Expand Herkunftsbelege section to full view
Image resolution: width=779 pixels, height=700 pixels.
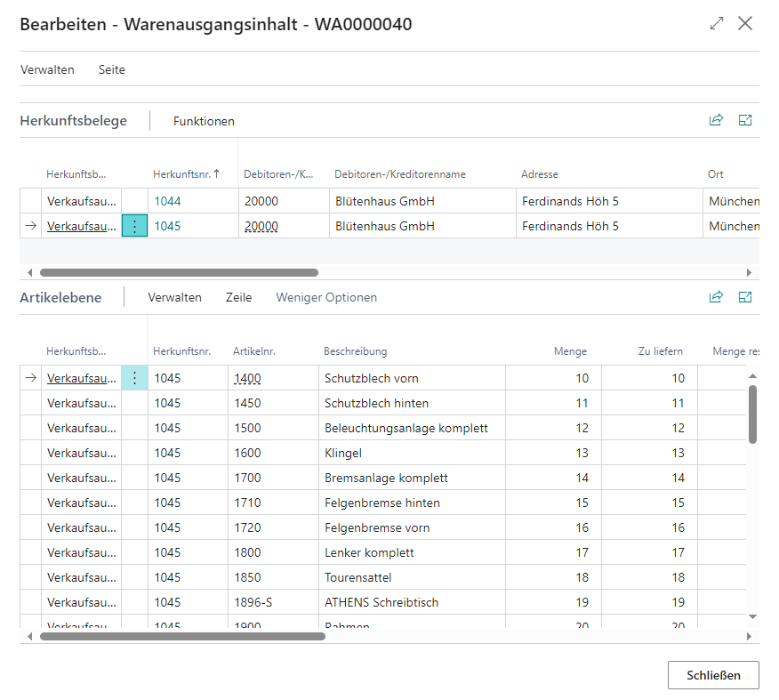point(745,120)
